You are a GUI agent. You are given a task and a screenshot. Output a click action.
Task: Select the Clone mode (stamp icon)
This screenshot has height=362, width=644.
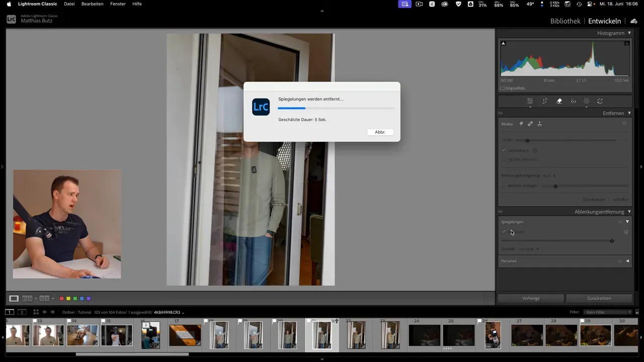[539, 124]
